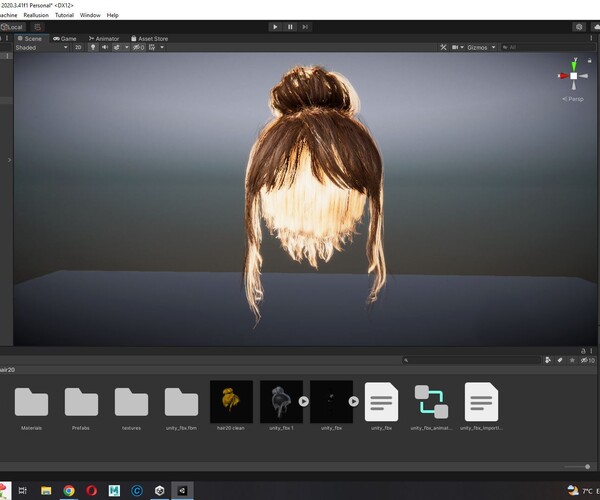Open the scene effects dropdown arrow

[x=126, y=47]
